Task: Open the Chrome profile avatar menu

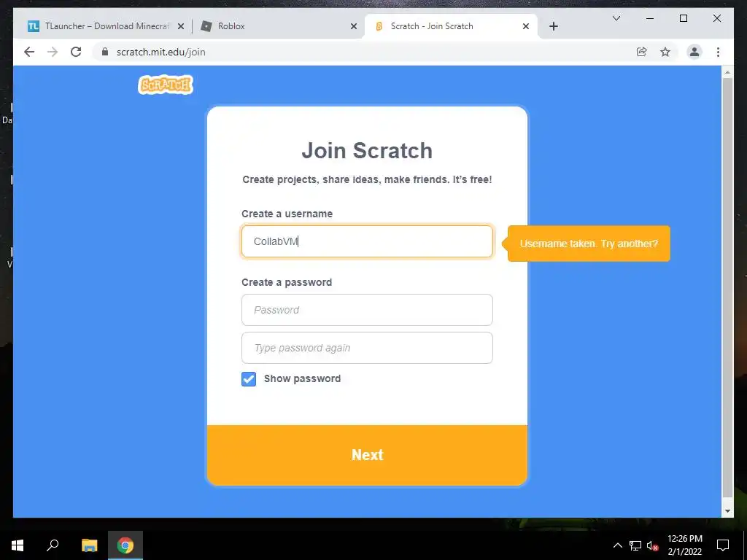Action: click(694, 52)
